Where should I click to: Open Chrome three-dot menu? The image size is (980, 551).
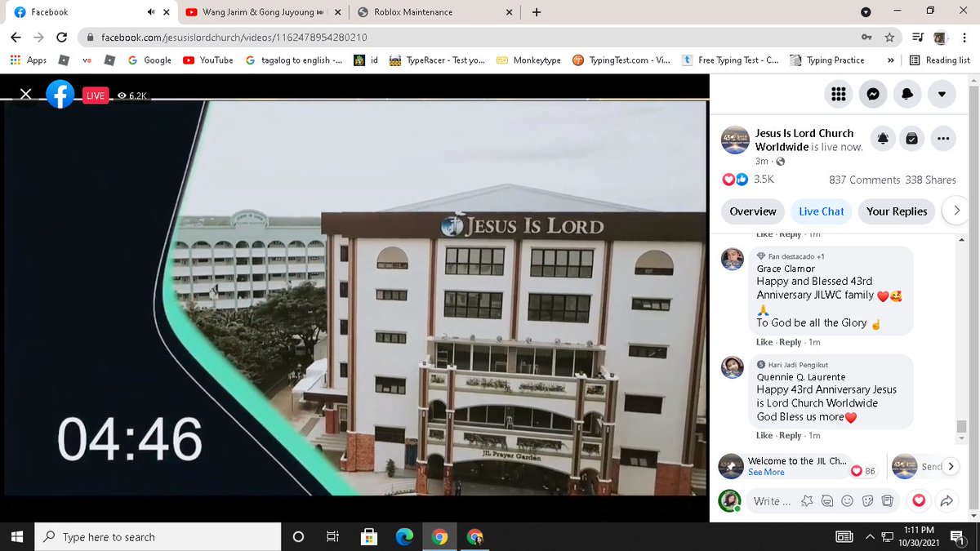click(964, 37)
